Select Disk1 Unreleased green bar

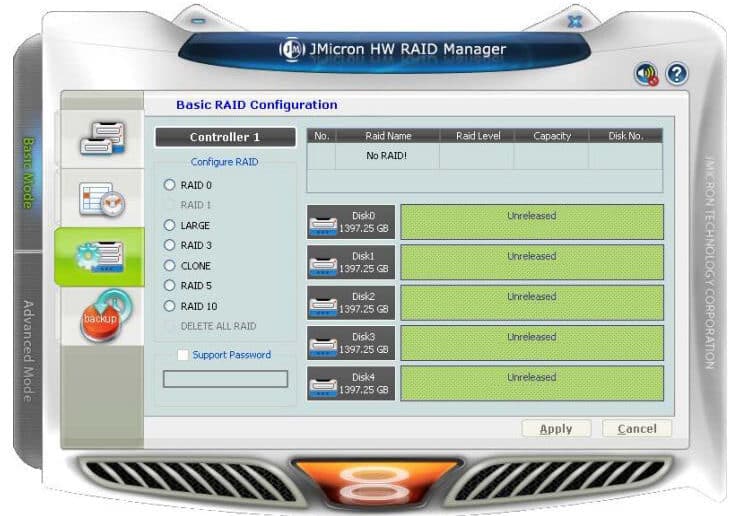click(x=532, y=262)
